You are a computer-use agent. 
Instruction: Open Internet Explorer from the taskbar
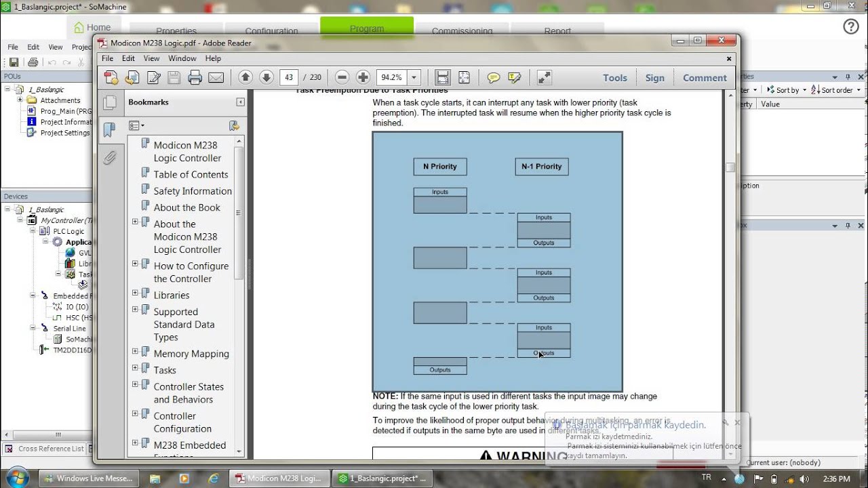coord(214,479)
